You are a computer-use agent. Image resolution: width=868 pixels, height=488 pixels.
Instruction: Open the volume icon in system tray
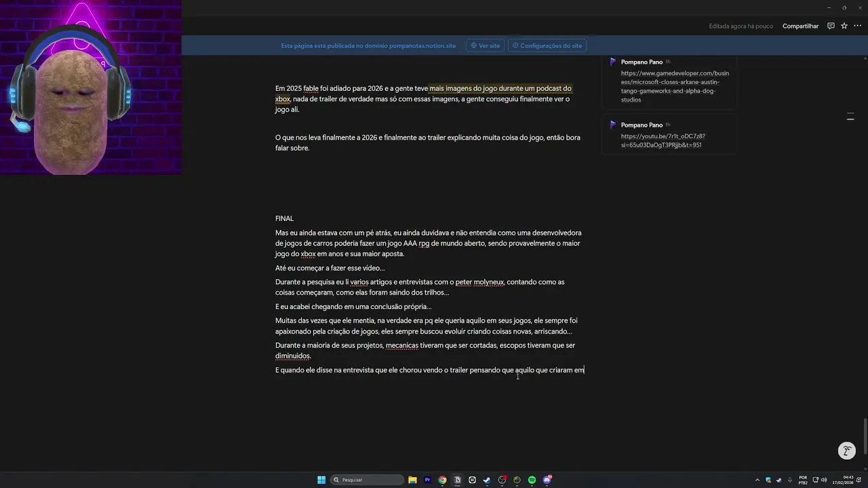coord(824,480)
